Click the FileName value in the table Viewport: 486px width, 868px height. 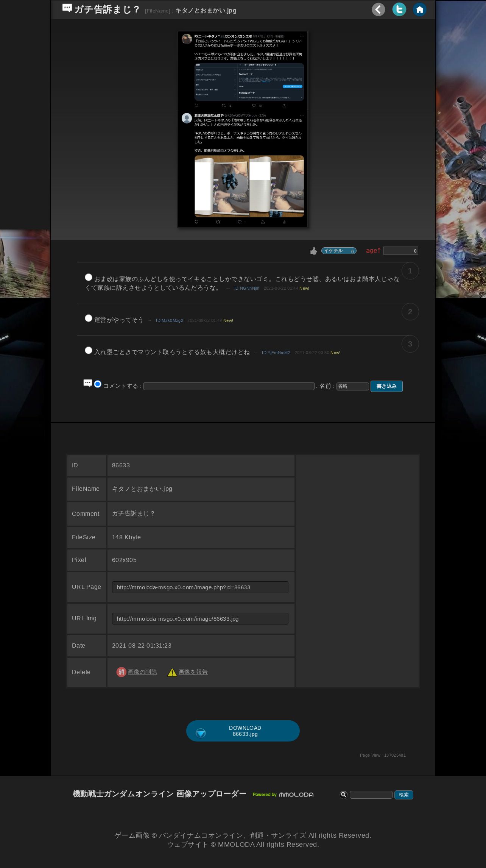click(x=142, y=489)
